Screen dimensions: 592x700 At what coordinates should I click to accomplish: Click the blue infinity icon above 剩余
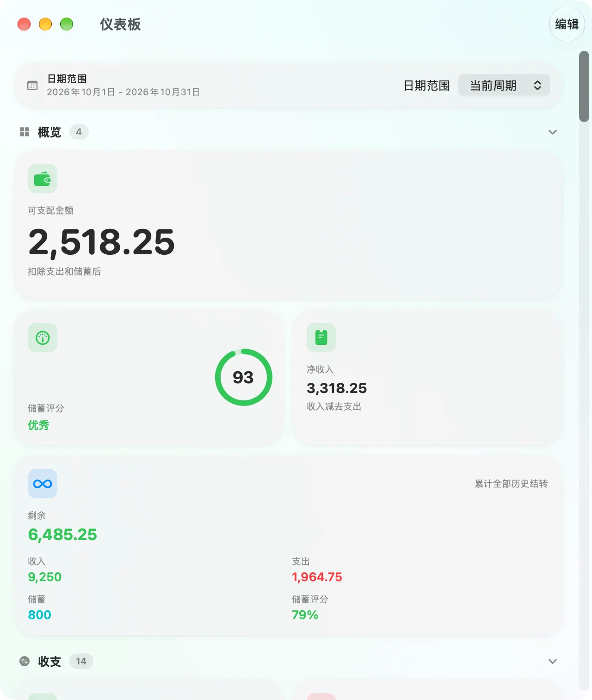[43, 484]
